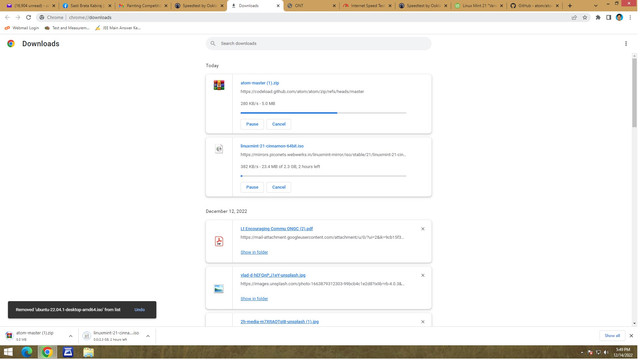Go forward with the browser forward arrow
This screenshot has height=360, width=640.
pos(18,18)
